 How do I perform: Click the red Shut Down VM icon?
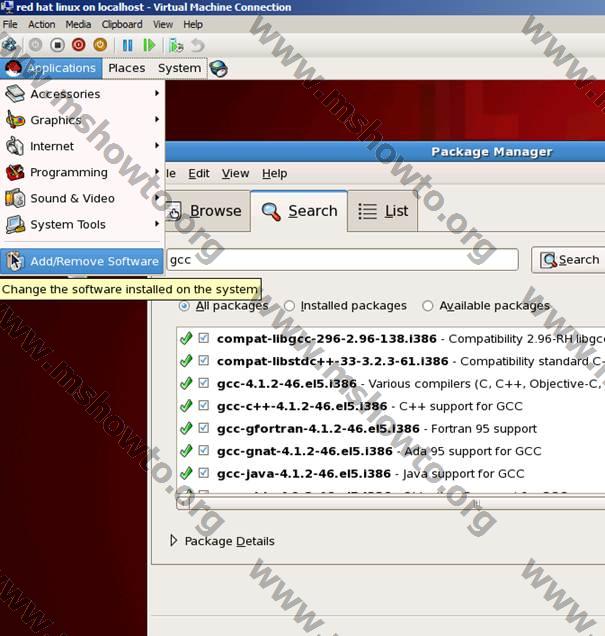79,45
